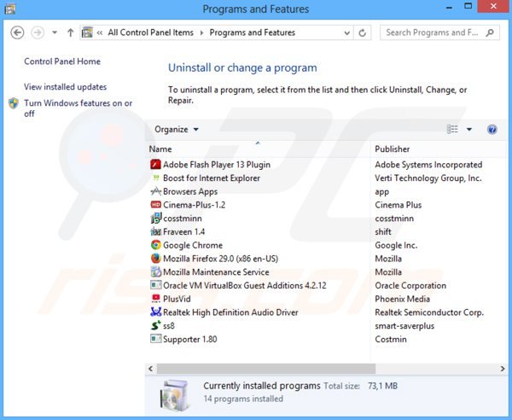The height and width of the screenshot is (420, 512).
Task: Go back using the Back arrow button
Action: (x=17, y=32)
